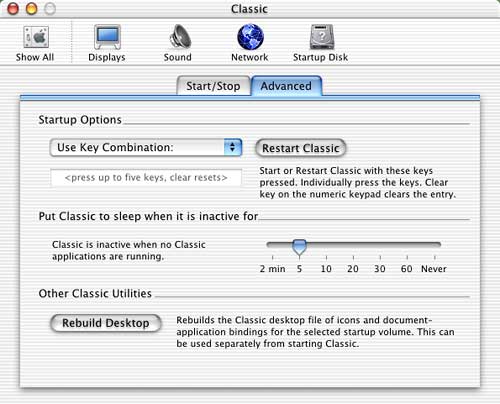Click the red close window button
The height and width of the screenshot is (404, 500).
click(x=13, y=9)
